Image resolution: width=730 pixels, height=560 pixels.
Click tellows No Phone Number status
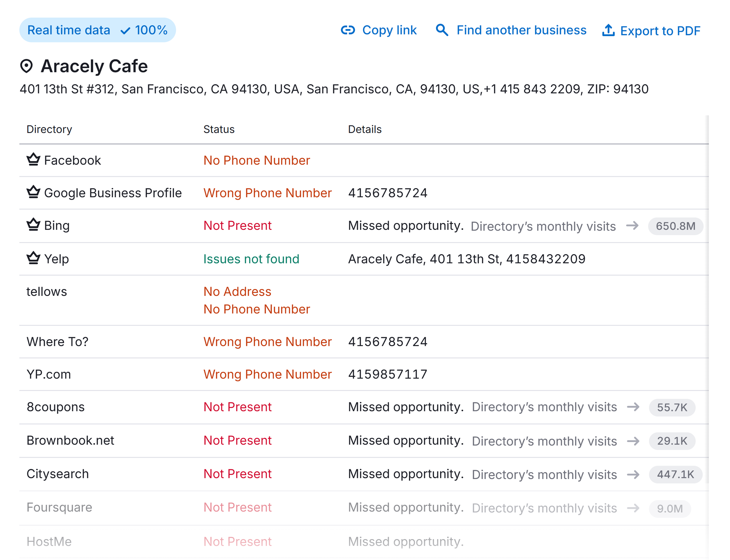pos(257,309)
